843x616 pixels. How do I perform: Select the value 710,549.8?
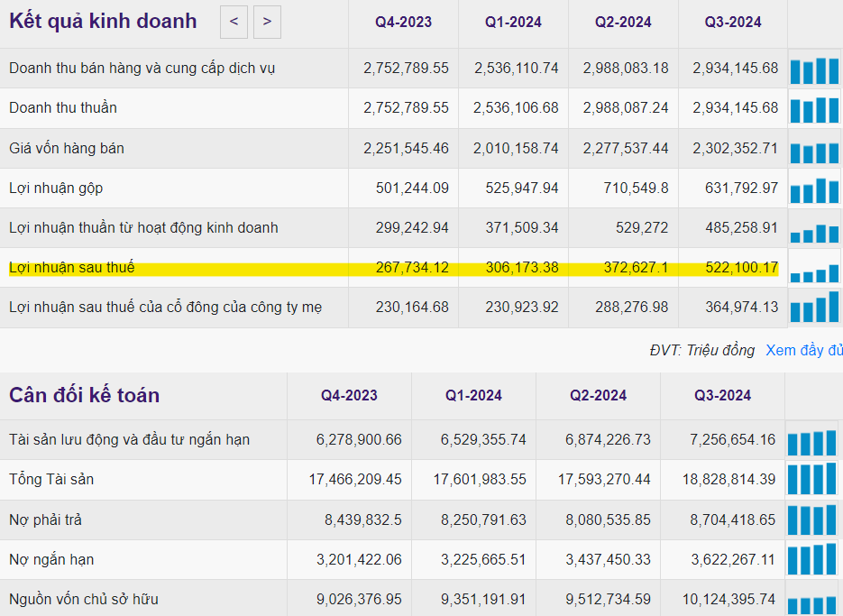(636, 188)
